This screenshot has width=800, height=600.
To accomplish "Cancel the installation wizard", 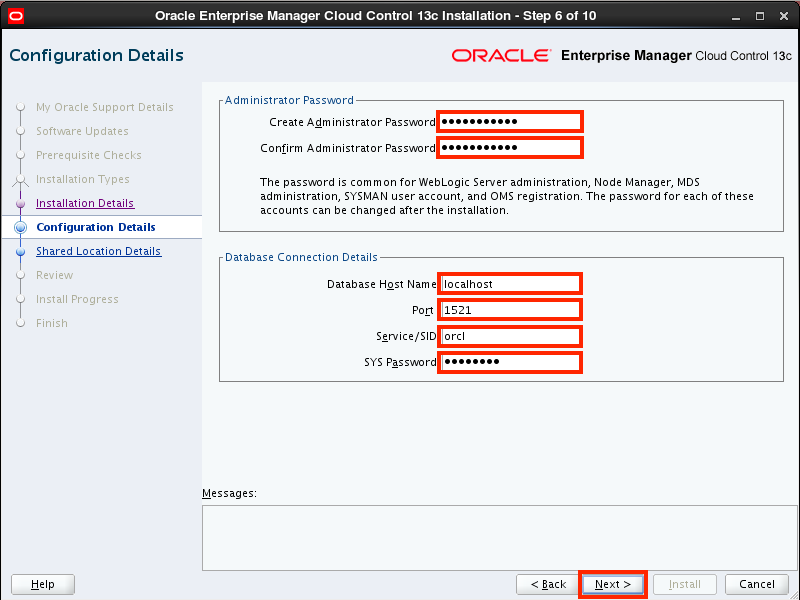I will pos(757,584).
